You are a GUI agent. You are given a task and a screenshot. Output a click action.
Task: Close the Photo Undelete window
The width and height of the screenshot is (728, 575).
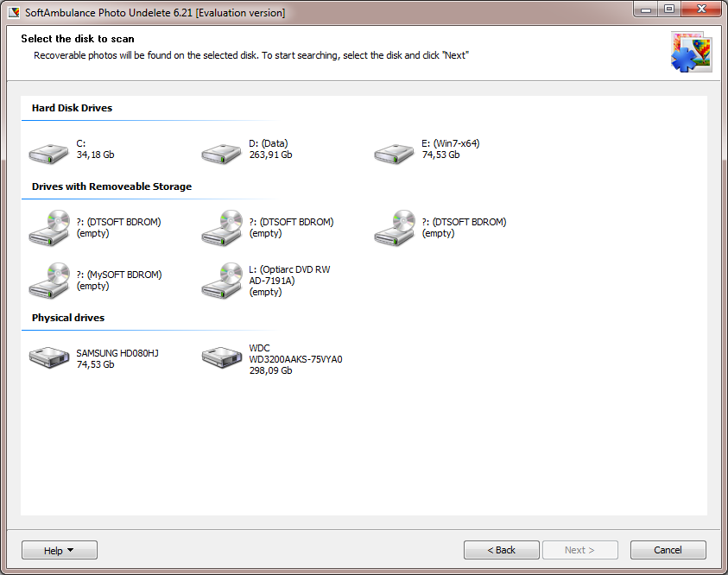[x=701, y=9]
